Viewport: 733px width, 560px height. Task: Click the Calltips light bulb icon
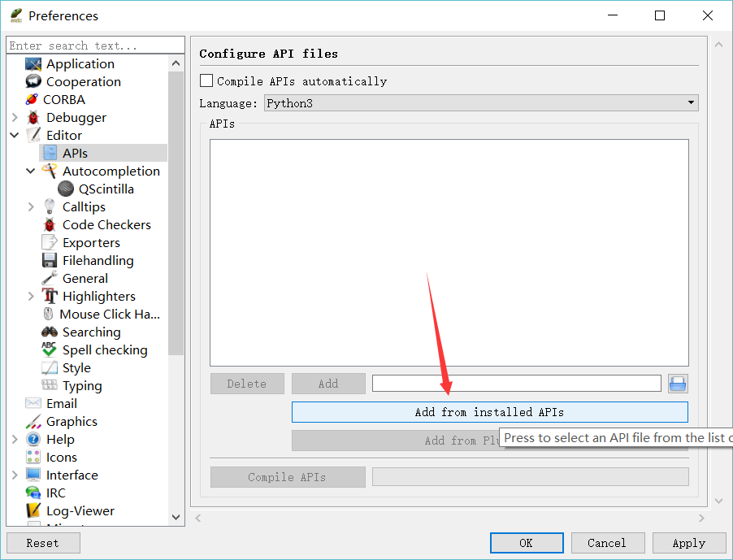pyautogui.click(x=50, y=207)
